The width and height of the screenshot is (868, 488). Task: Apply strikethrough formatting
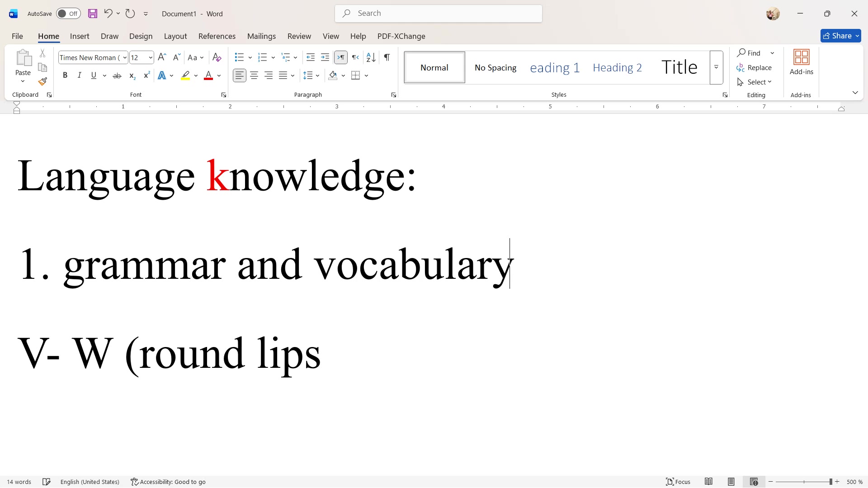click(x=117, y=75)
